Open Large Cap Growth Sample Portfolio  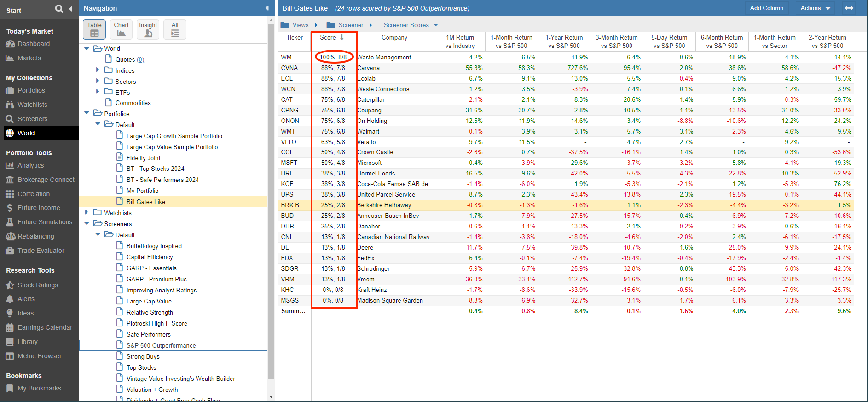[174, 136]
